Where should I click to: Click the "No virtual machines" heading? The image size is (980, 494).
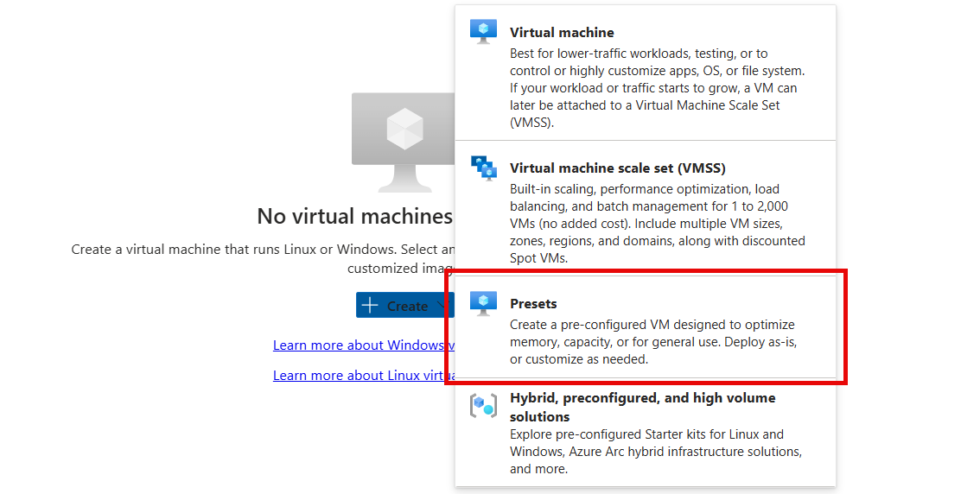pyautogui.click(x=354, y=216)
